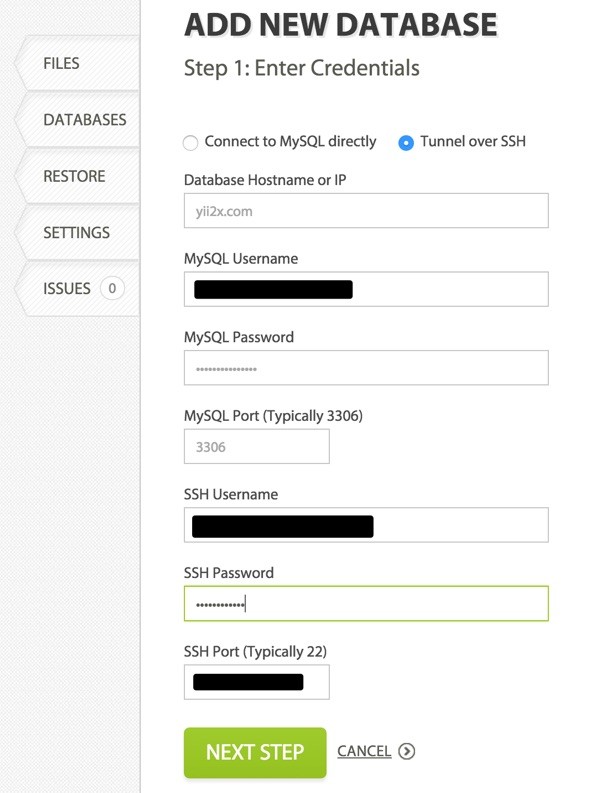Viewport: 600px width, 793px height.
Task: Click the green Next Step button
Action: [x=255, y=753]
